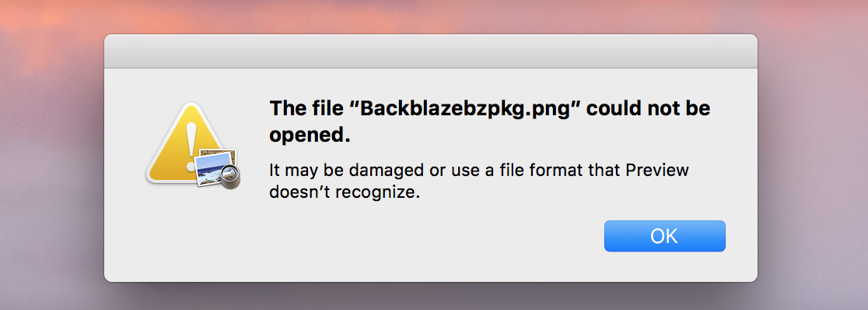Select the "Backblazebzpkg.png" file name text
The height and width of the screenshot is (310, 868).
(x=464, y=109)
